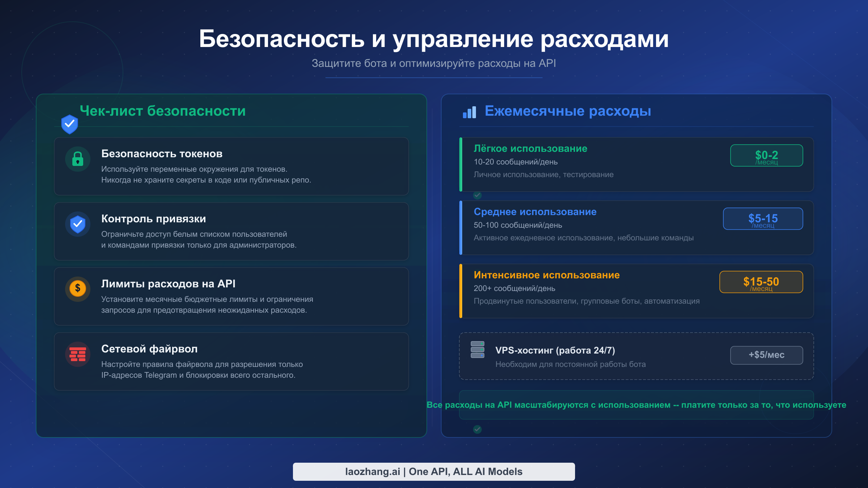
Task: Click the +$5/мес badge on the VPS card
Action: [x=766, y=355]
